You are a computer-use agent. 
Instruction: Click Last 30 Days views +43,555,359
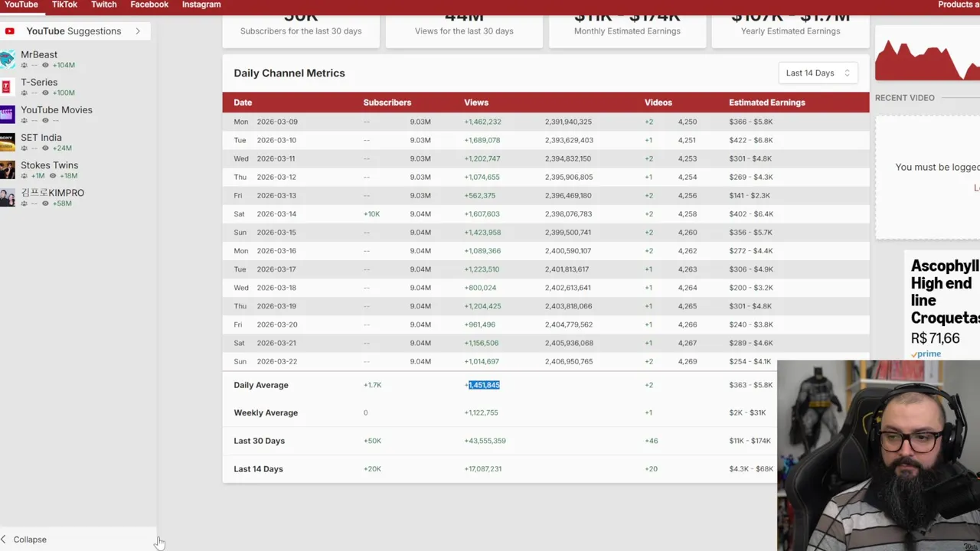coord(485,441)
